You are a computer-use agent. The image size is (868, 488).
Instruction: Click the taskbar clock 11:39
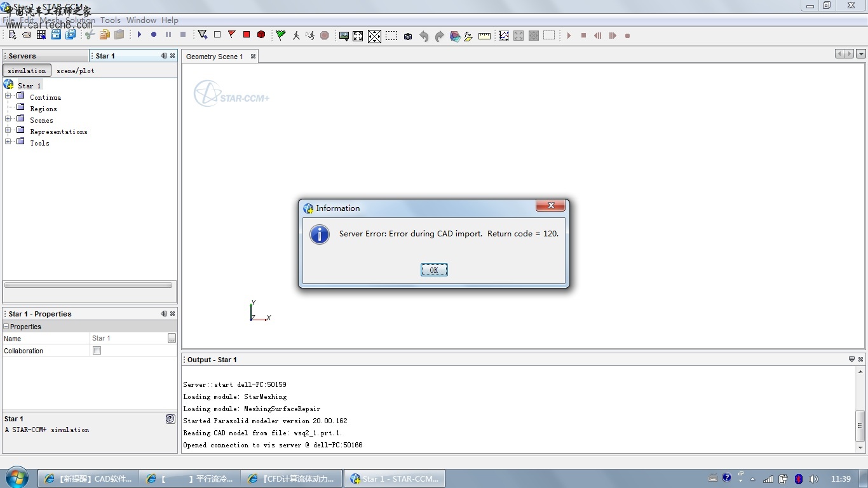coord(841,478)
